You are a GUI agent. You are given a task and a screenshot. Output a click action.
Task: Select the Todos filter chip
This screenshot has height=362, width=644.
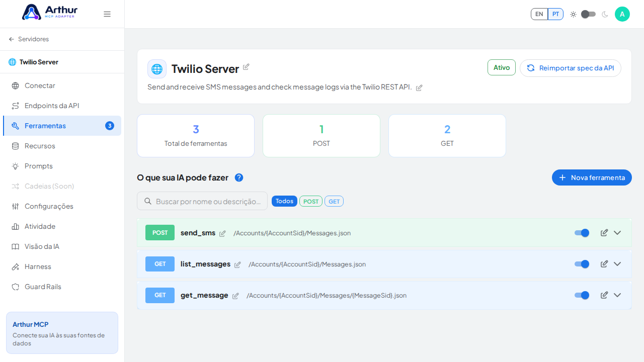284,201
